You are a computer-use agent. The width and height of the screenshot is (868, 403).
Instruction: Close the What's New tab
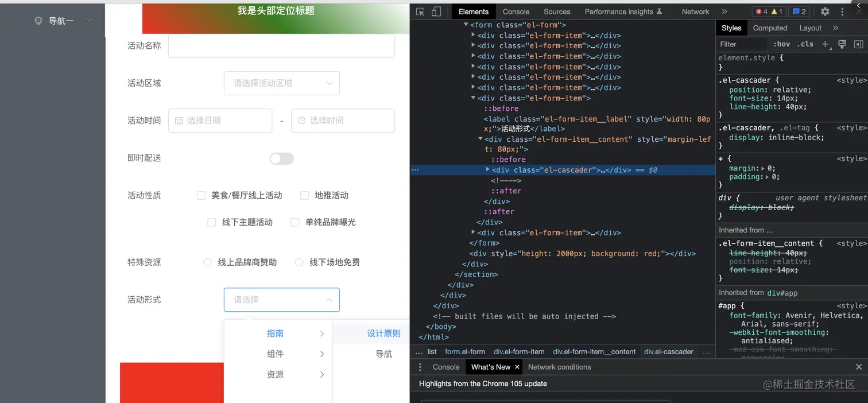click(517, 367)
